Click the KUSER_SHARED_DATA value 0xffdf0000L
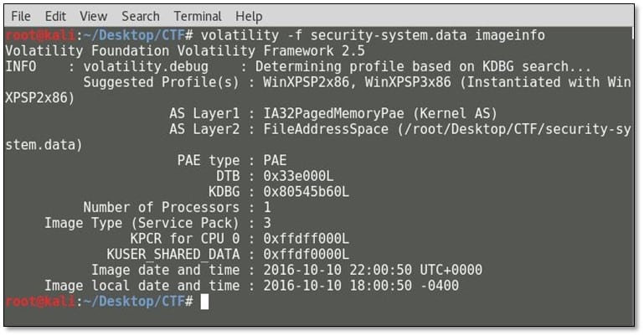Image resolution: width=644 pixels, height=336 pixels. pos(306,254)
